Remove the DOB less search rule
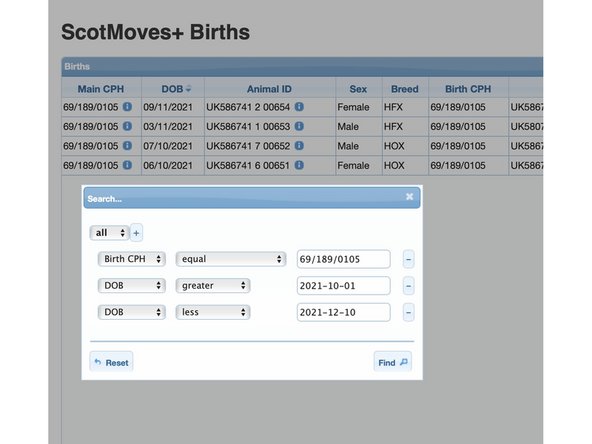The width and height of the screenshot is (592, 444). [x=409, y=312]
